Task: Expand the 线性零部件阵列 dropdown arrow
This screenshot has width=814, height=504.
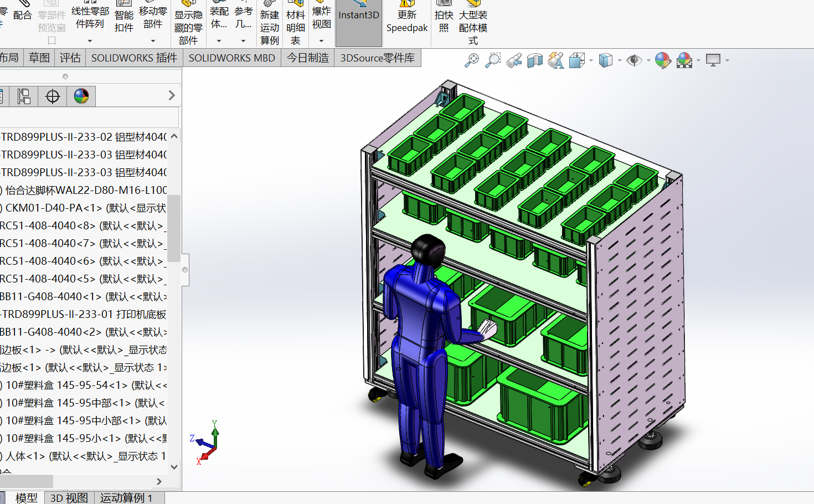Action: click(90, 40)
